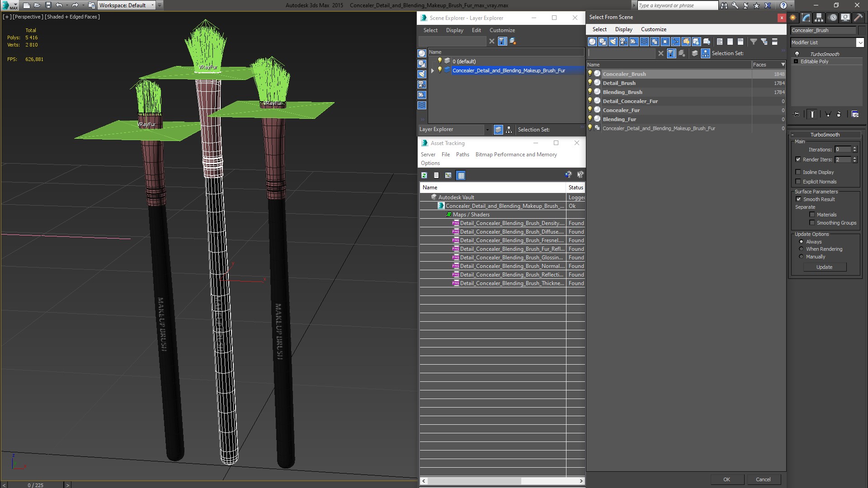Screen dimensions: 868x488
Task: Open Options menu in Asset Tracking
Action: click(430, 163)
